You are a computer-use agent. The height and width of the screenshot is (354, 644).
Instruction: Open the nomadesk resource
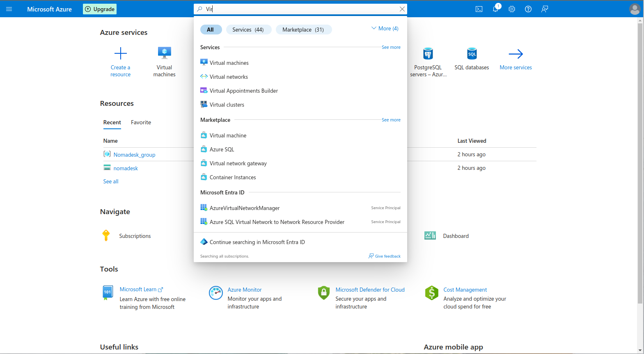point(126,168)
